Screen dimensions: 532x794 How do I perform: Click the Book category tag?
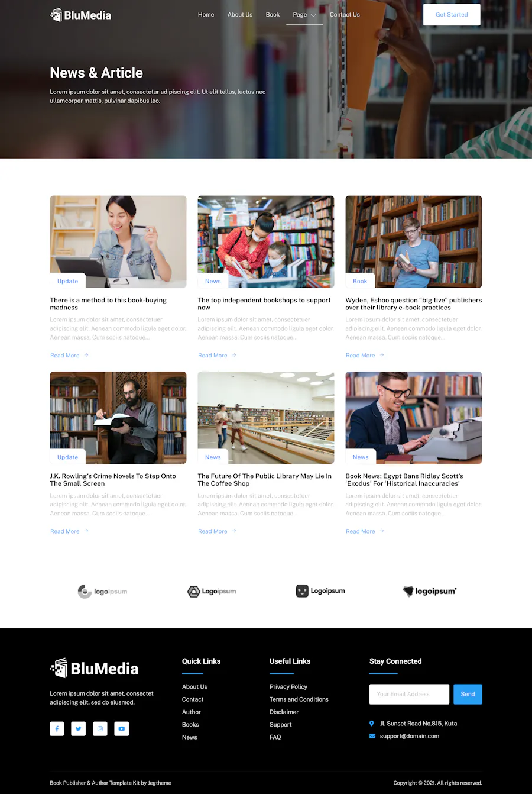pos(360,281)
